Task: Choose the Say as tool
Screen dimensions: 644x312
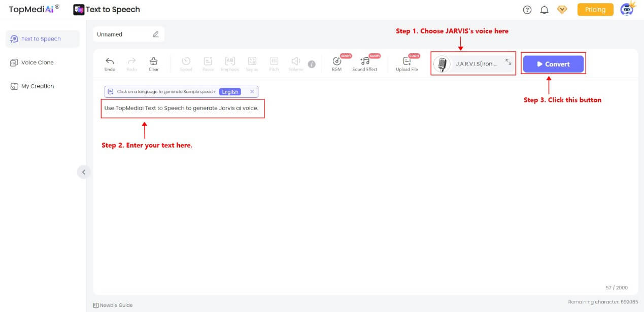Action: point(252,64)
